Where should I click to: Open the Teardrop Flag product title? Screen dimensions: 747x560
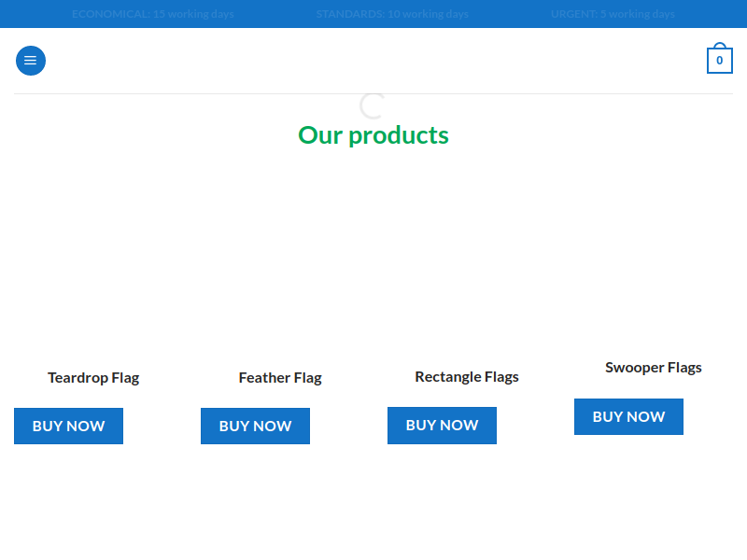(x=93, y=378)
